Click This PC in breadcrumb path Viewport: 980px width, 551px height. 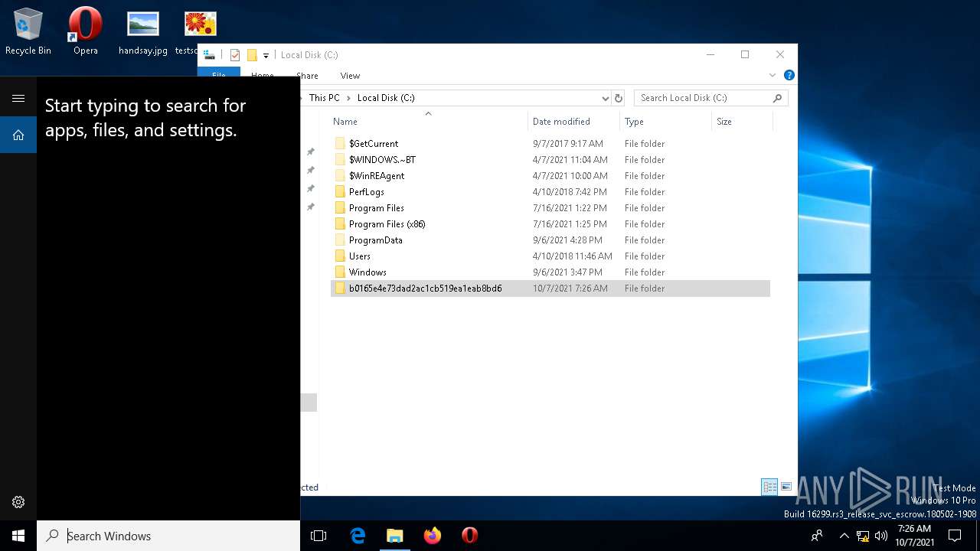pyautogui.click(x=324, y=98)
